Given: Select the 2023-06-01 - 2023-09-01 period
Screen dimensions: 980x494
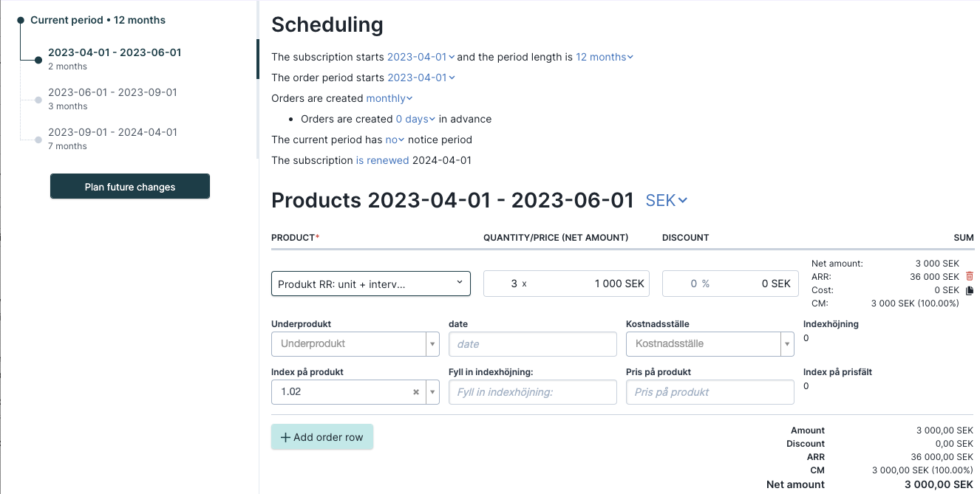Looking at the screenshot, I should point(112,98).
